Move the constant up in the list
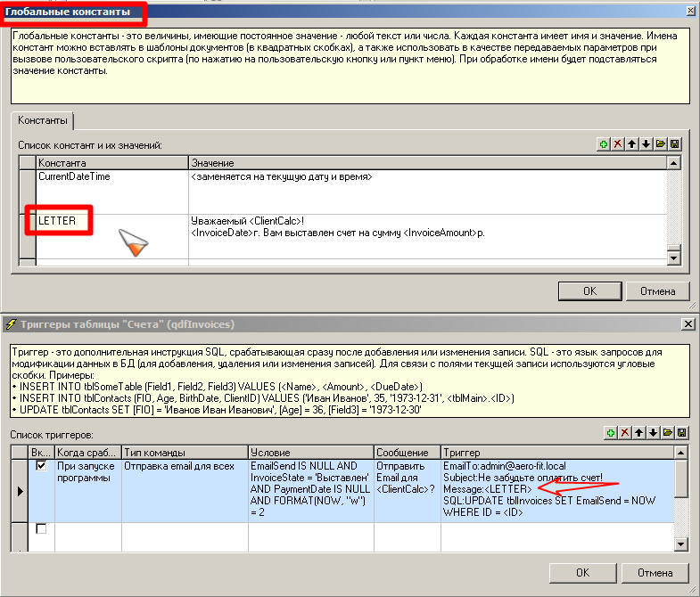The width and height of the screenshot is (700, 597). 632,143
